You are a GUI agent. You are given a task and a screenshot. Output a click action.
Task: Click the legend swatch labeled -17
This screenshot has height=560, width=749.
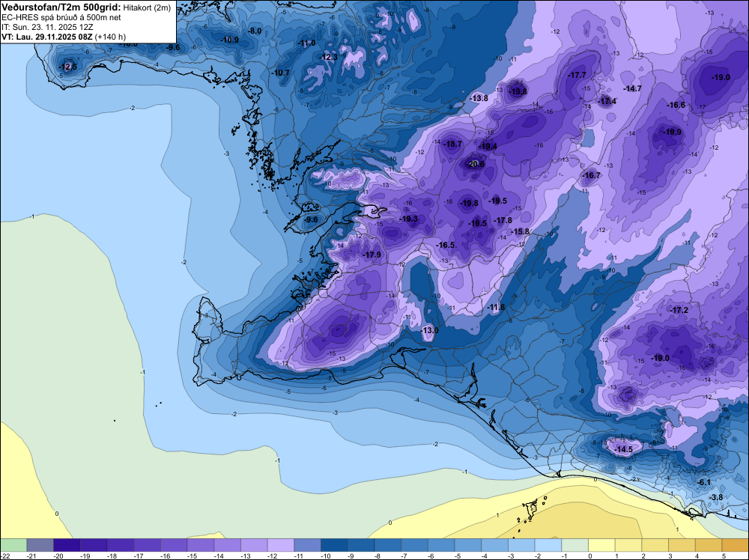pos(147,545)
